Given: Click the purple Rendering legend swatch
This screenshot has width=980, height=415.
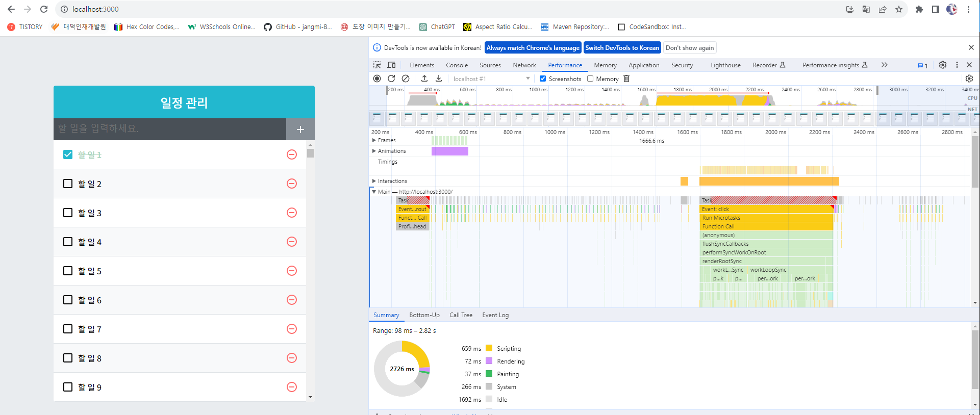Looking at the screenshot, I should pyautogui.click(x=489, y=361).
